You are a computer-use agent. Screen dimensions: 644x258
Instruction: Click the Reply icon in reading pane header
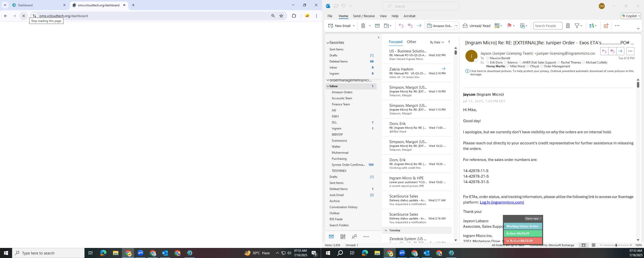coord(604,51)
